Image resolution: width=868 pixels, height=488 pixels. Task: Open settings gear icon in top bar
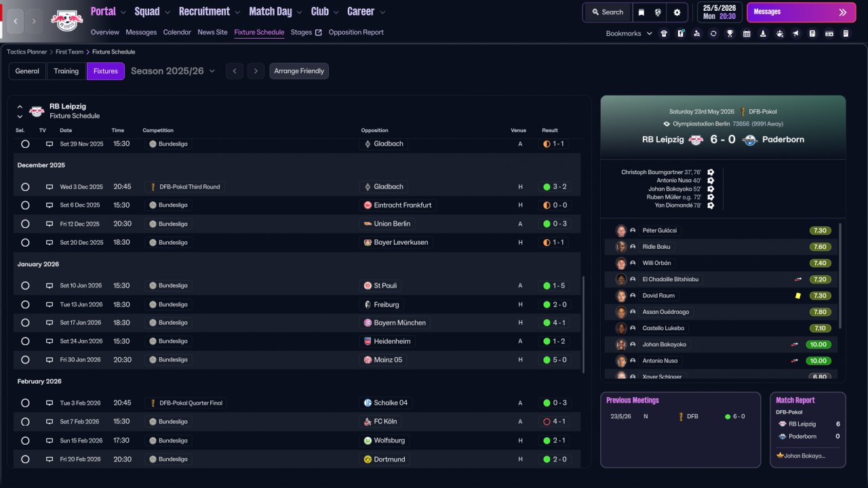677,12
